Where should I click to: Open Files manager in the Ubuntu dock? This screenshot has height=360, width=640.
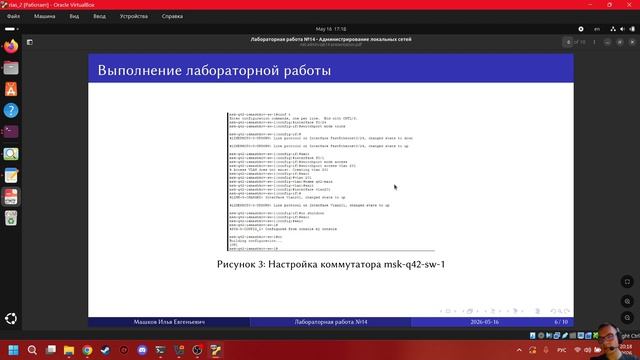(x=11, y=68)
